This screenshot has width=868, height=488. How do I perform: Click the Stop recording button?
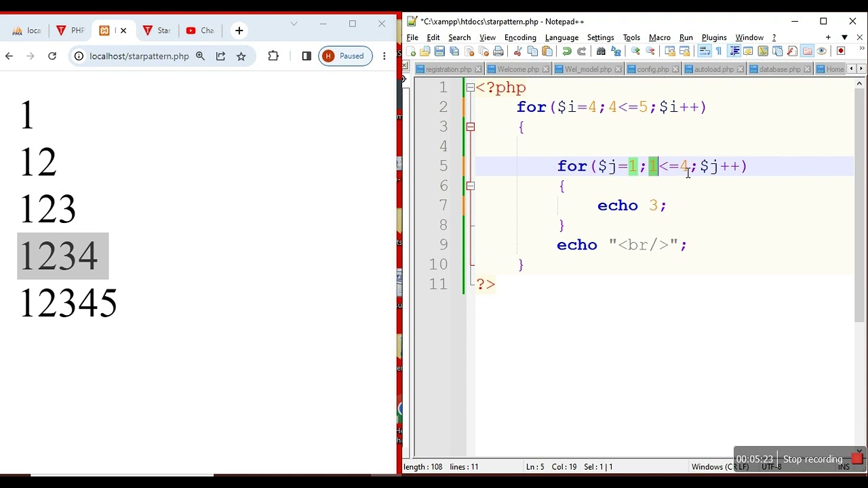[x=812, y=460]
